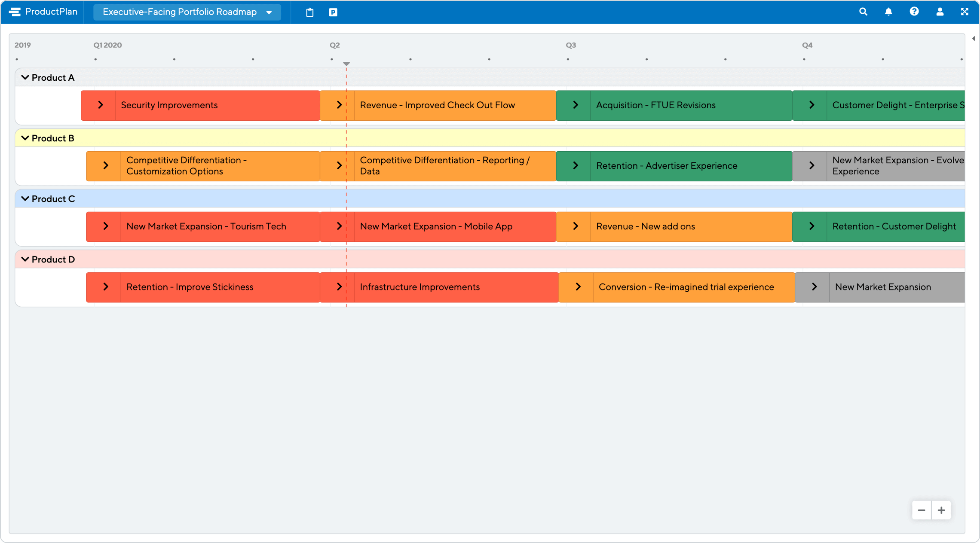The height and width of the screenshot is (543, 980).
Task: Expand the Security Improvements bar chevron
Action: tap(100, 105)
